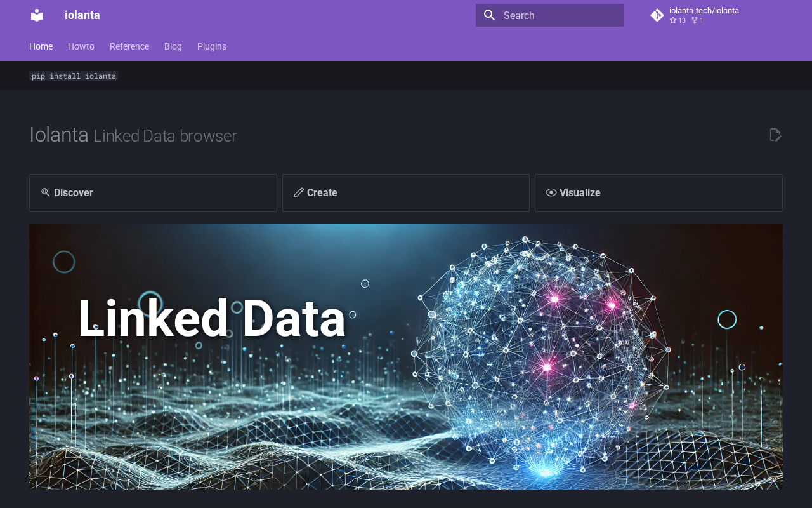Open the git repository icon
This screenshot has height=508, width=812.
[657, 15]
